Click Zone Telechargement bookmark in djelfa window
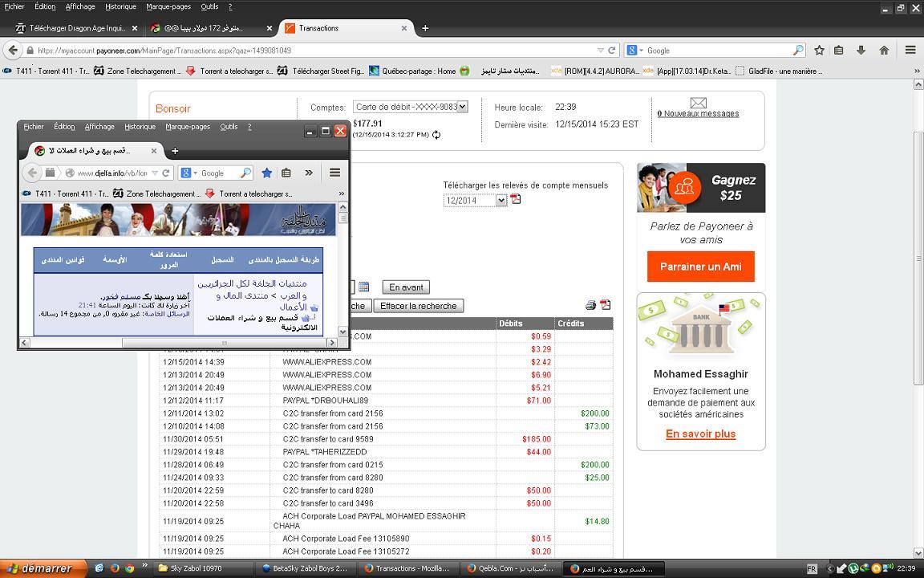 tap(156, 194)
